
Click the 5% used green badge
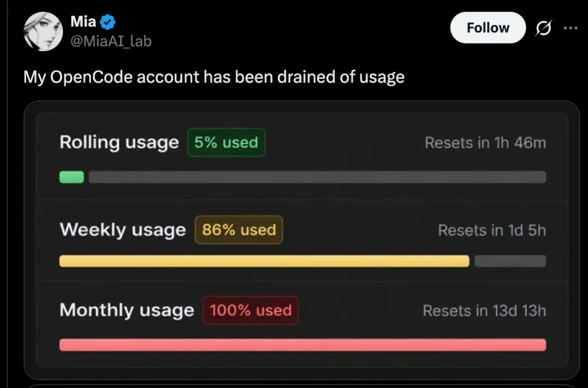226,143
